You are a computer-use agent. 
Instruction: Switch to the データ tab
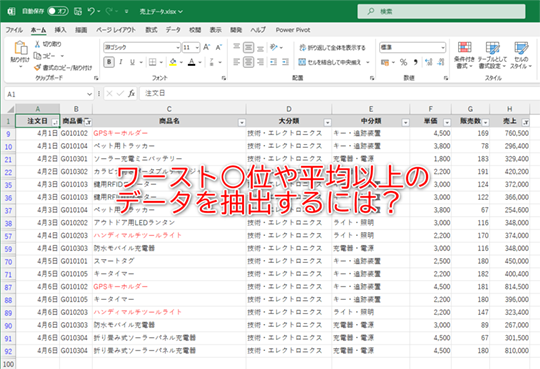(x=173, y=30)
